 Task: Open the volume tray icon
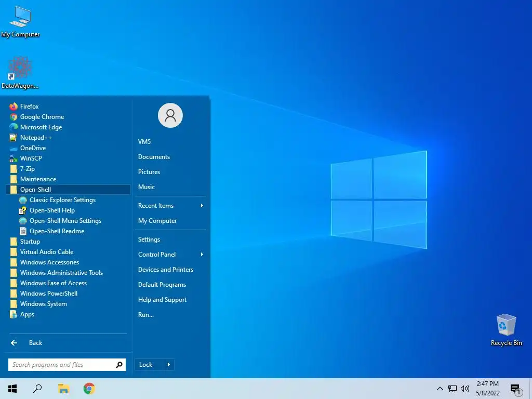coord(465,389)
